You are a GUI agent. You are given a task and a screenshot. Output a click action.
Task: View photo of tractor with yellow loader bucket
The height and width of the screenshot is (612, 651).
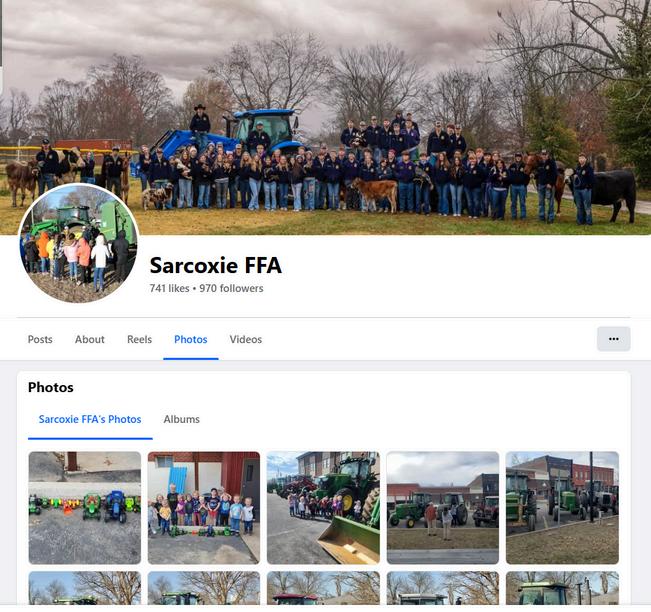(x=323, y=508)
